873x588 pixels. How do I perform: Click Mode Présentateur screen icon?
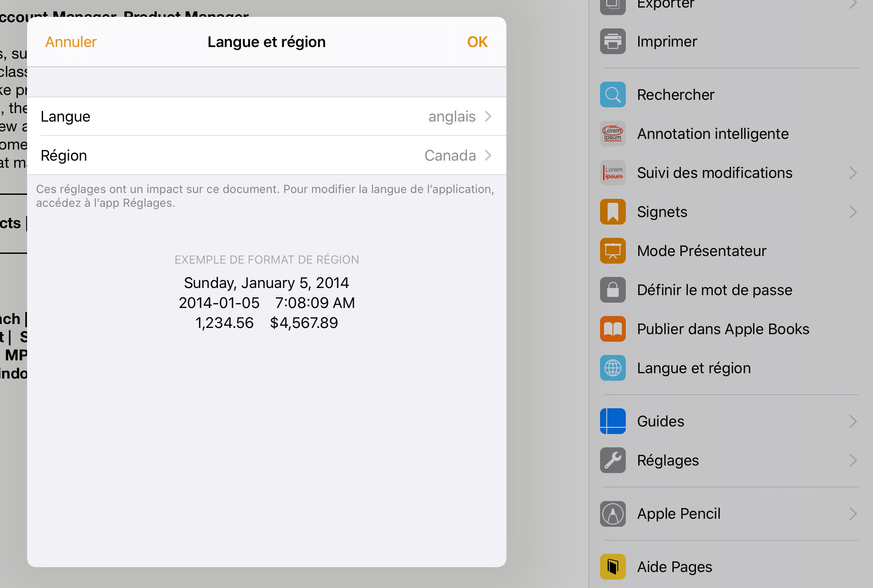click(x=612, y=251)
